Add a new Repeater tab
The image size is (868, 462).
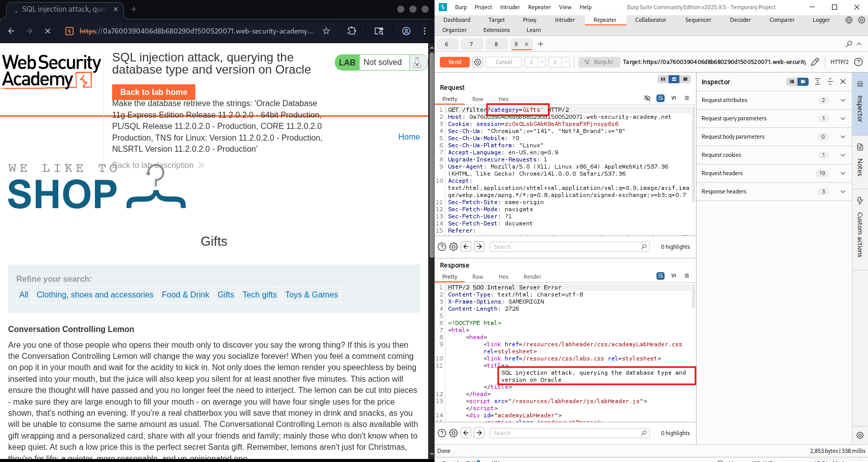click(x=540, y=44)
